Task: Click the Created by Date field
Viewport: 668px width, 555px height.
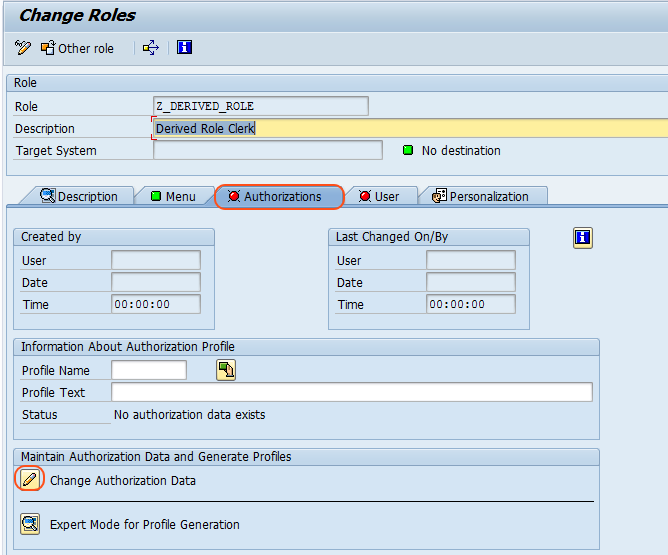Action: tap(156, 282)
